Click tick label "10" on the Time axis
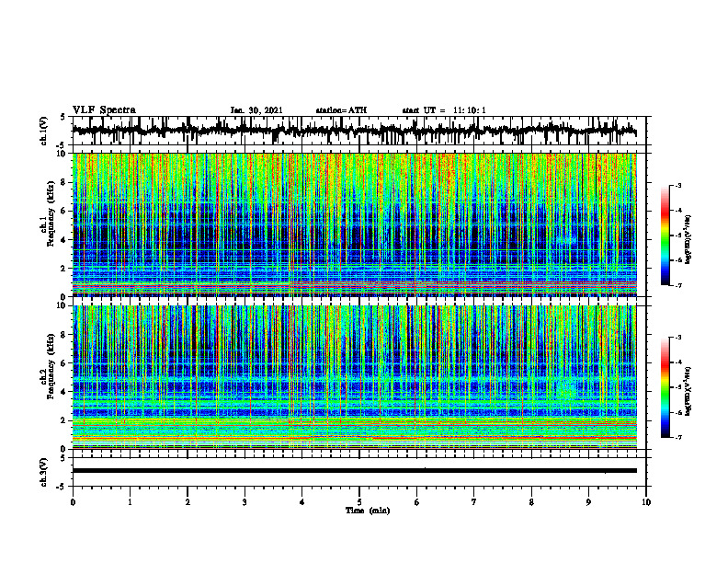Screen dimensions: 728x563 point(646,502)
